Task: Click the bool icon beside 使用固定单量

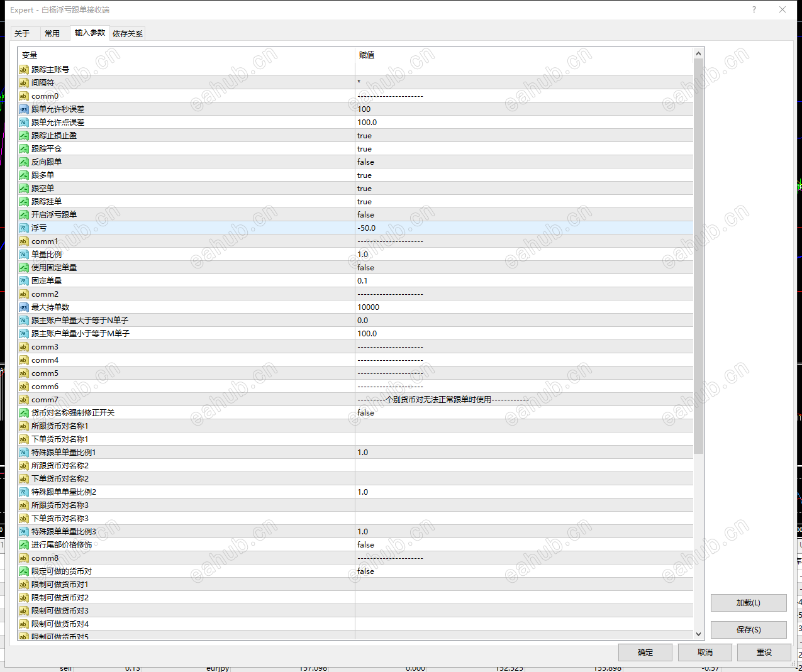Action: pos(24,268)
